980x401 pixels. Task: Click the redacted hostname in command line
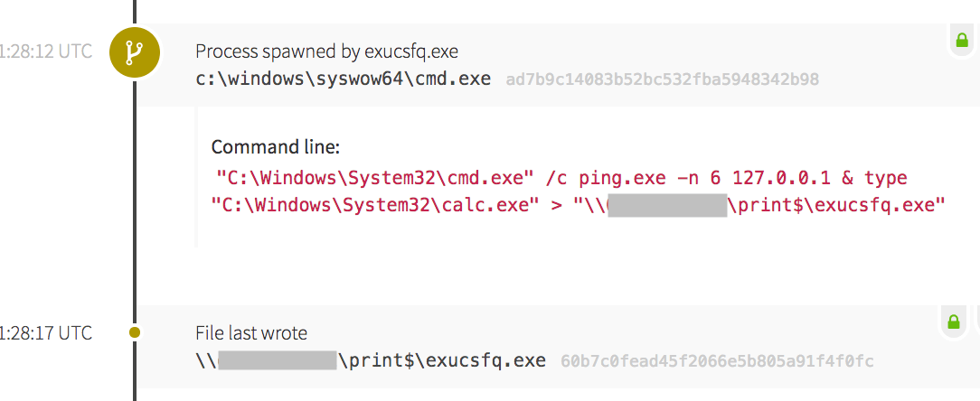(x=668, y=205)
